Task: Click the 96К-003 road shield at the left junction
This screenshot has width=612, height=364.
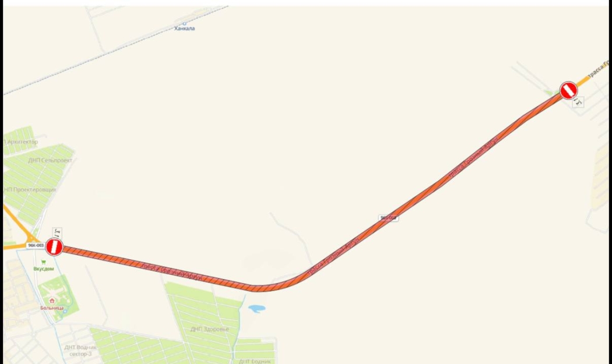Action: tap(36, 245)
